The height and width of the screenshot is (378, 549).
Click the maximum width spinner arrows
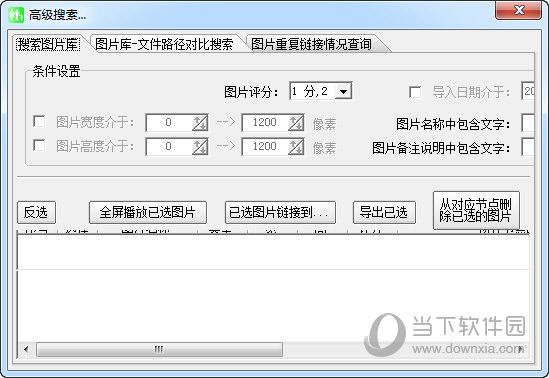click(x=296, y=123)
